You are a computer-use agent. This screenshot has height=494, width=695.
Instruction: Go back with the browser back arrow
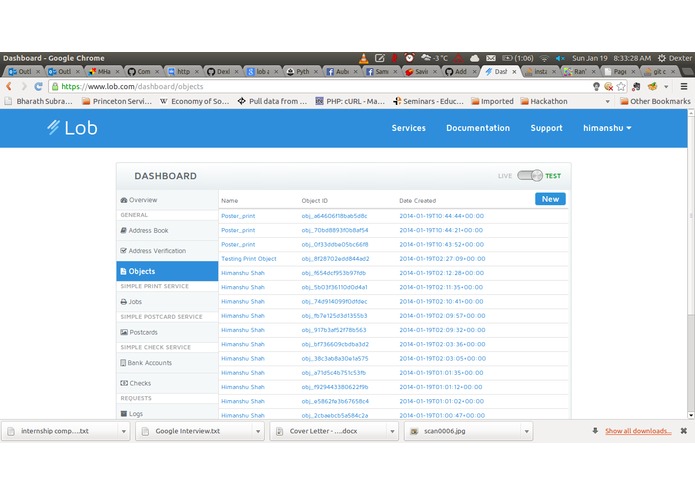[x=9, y=86]
